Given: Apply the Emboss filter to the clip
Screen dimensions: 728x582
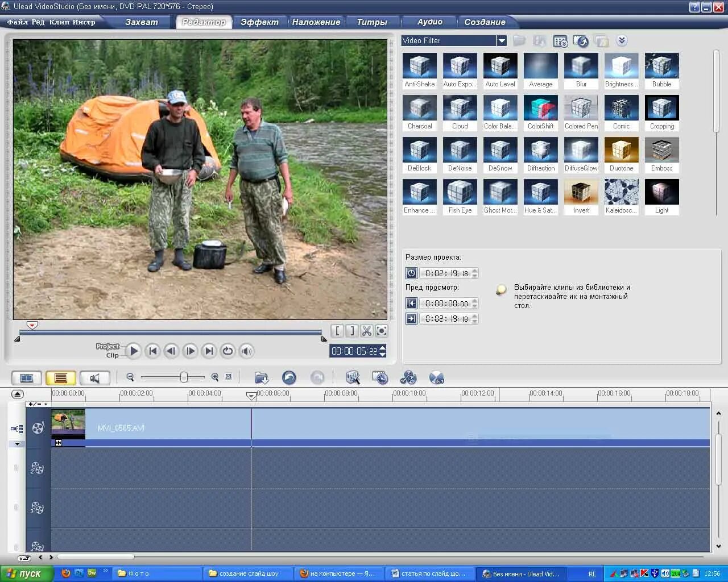Looking at the screenshot, I should point(661,149).
